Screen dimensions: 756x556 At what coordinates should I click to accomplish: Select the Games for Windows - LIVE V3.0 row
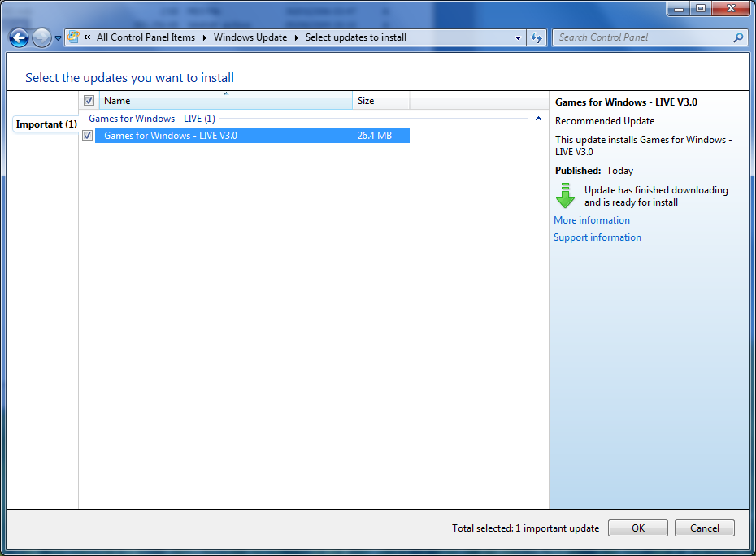[x=252, y=136]
